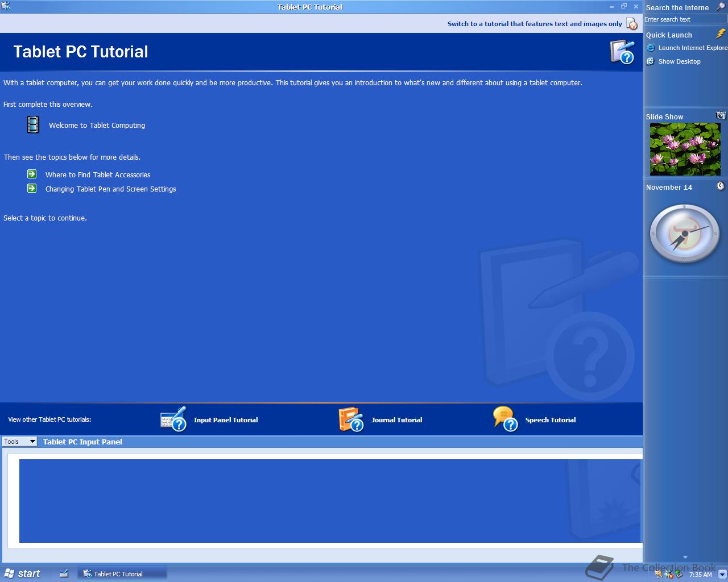Click the Show Desktop icon in sidebar
Screen dimensions: 728x582
(651, 61)
